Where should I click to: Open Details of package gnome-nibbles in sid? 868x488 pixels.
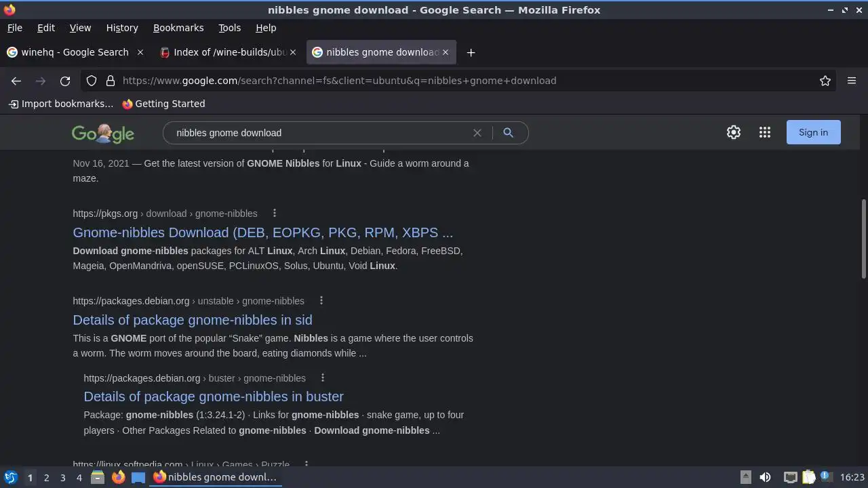(x=193, y=320)
